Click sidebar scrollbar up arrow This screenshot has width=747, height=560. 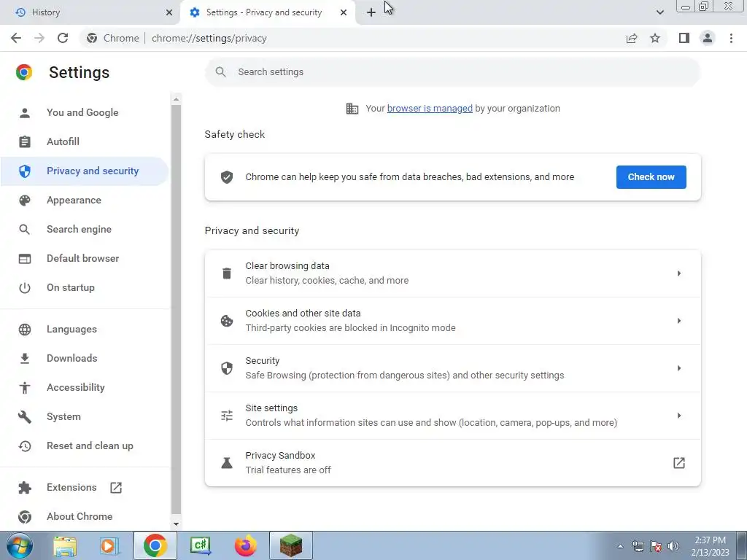177,99
